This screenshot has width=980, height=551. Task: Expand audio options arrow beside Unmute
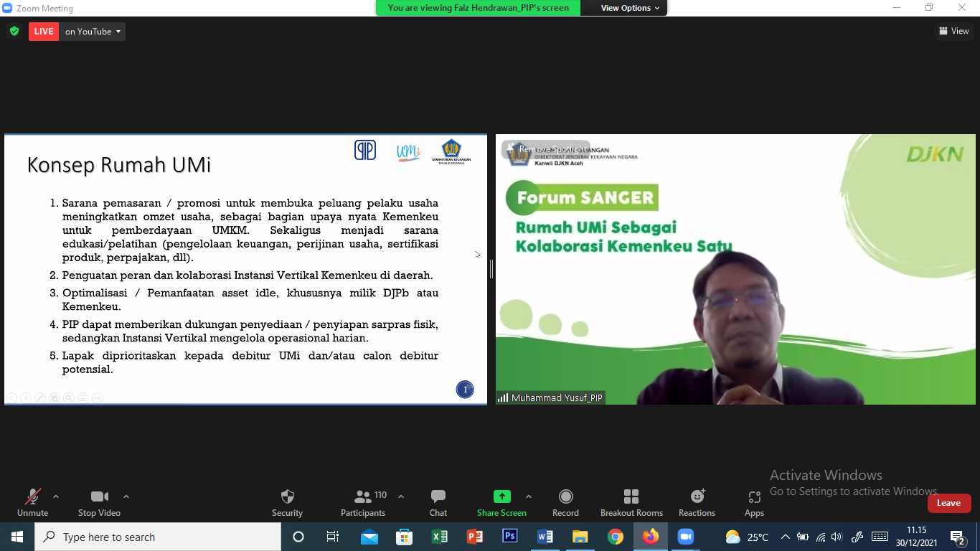56,496
